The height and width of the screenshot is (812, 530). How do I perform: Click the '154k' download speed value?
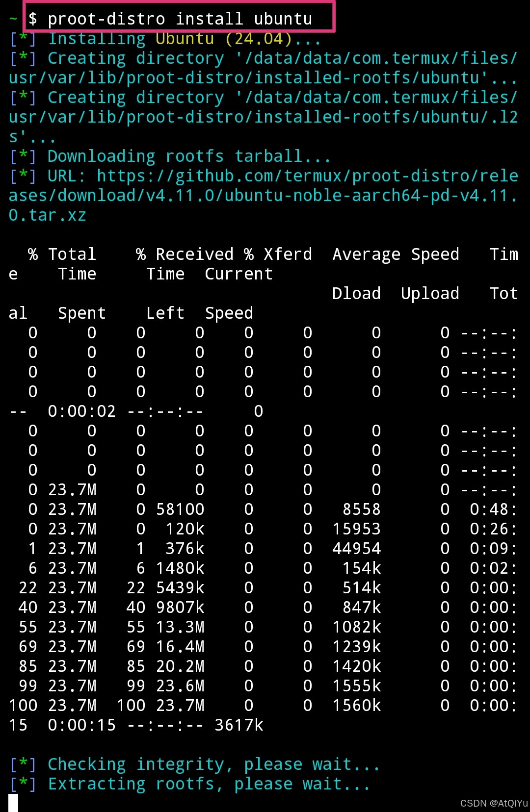362,568
